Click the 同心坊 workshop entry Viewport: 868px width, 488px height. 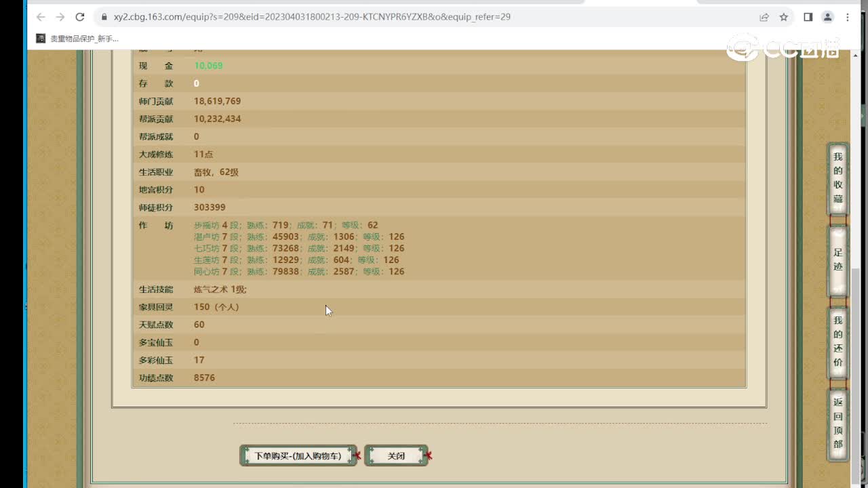207,272
